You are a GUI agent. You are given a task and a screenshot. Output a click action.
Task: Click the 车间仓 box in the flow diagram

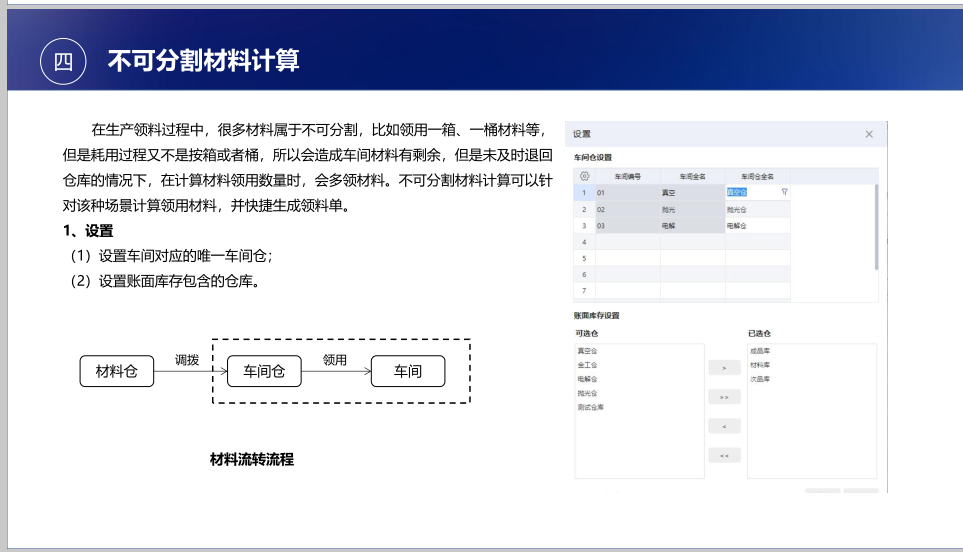point(264,372)
